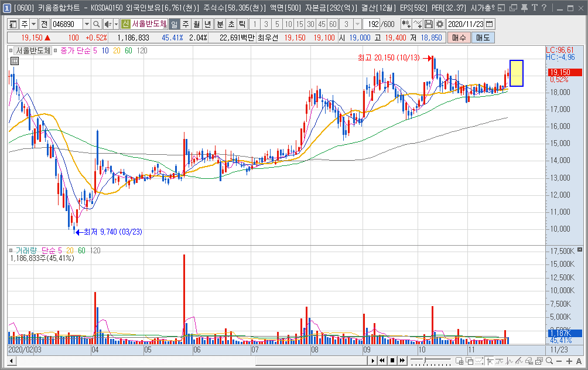The image size is (588, 370).
Task: Open the 주 market type dropdown arrow
Action: click(34, 25)
